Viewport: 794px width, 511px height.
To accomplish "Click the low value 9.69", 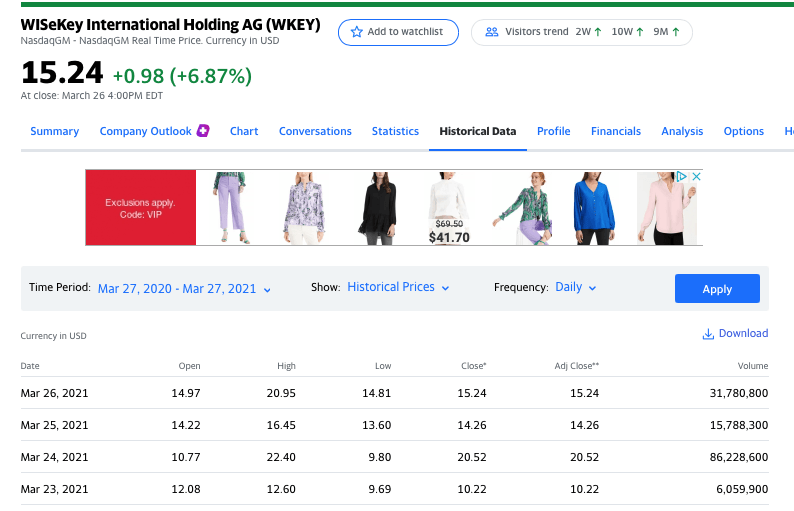I will click(379, 489).
